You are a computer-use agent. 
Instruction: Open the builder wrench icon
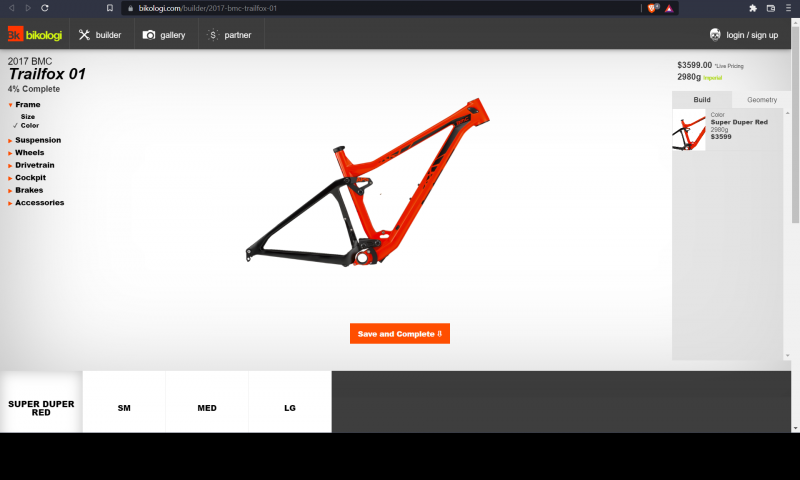(x=84, y=35)
